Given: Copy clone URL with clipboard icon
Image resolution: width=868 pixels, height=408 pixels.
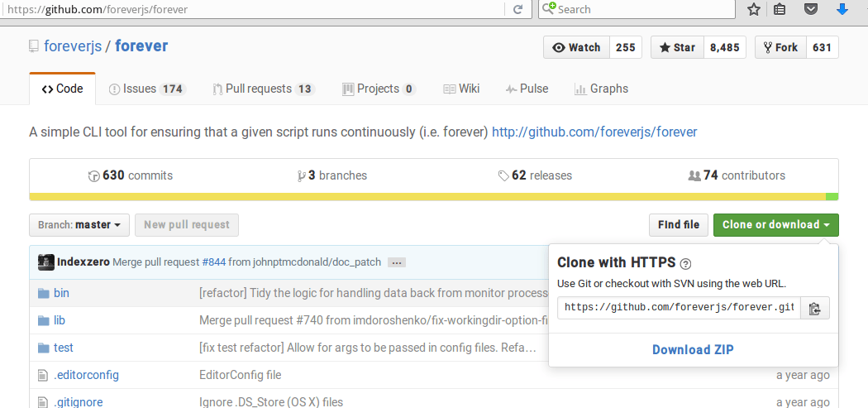Looking at the screenshot, I should (x=814, y=308).
